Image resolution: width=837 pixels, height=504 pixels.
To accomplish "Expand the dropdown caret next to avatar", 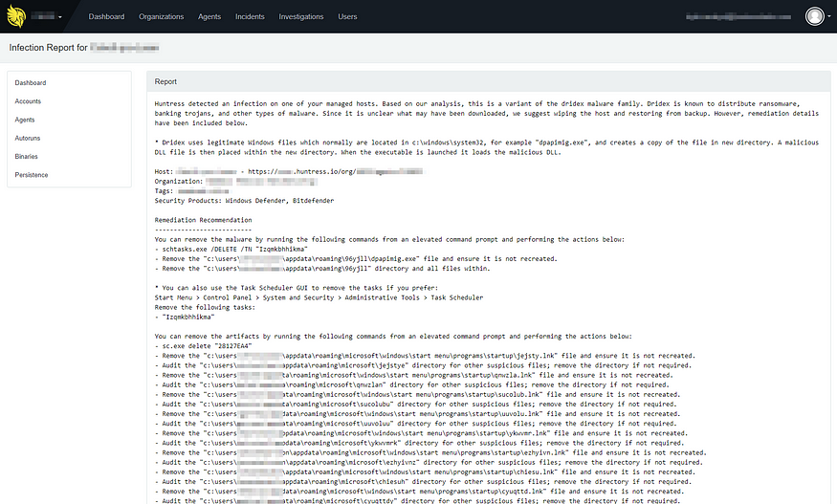I will click(829, 16).
